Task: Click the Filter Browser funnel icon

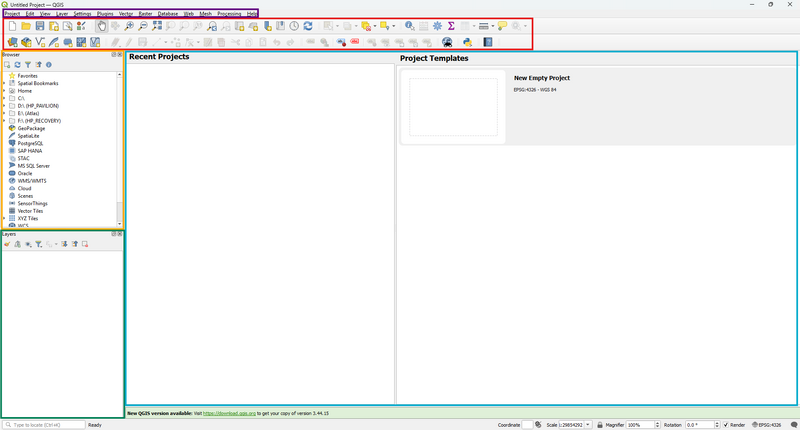Action: tap(28, 65)
